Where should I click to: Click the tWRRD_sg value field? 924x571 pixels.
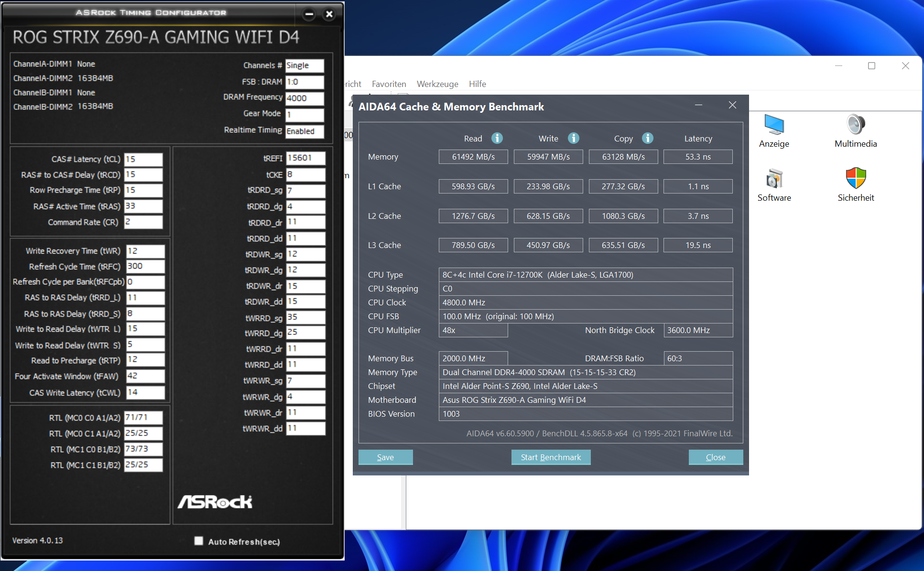coord(306,317)
